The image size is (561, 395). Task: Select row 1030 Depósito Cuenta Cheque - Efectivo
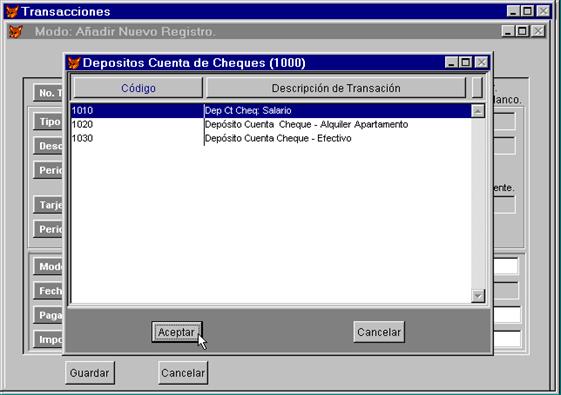tap(271, 138)
